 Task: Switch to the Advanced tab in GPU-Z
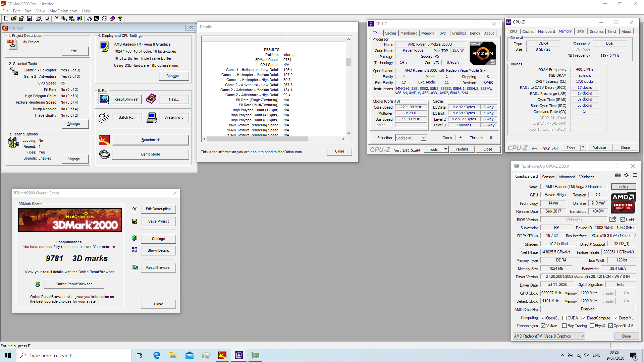point(567,177)
